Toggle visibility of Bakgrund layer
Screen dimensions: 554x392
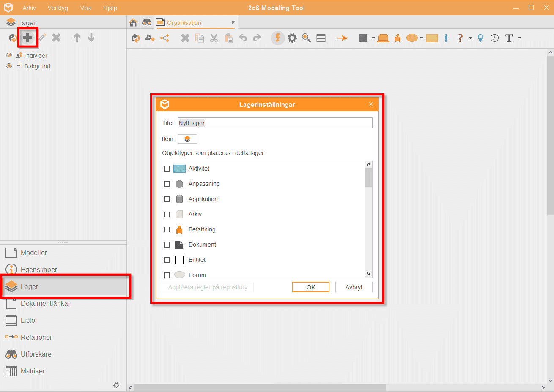click(9, 66)
